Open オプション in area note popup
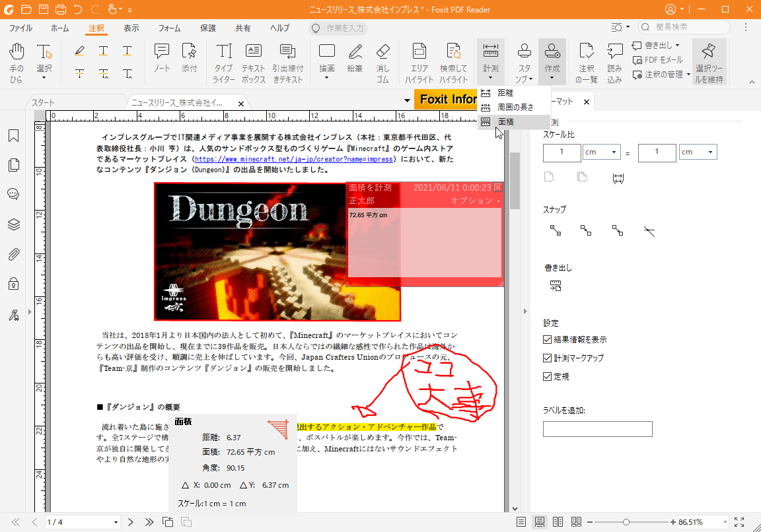This screenshot has height=532, width=761. coord(475,200)
